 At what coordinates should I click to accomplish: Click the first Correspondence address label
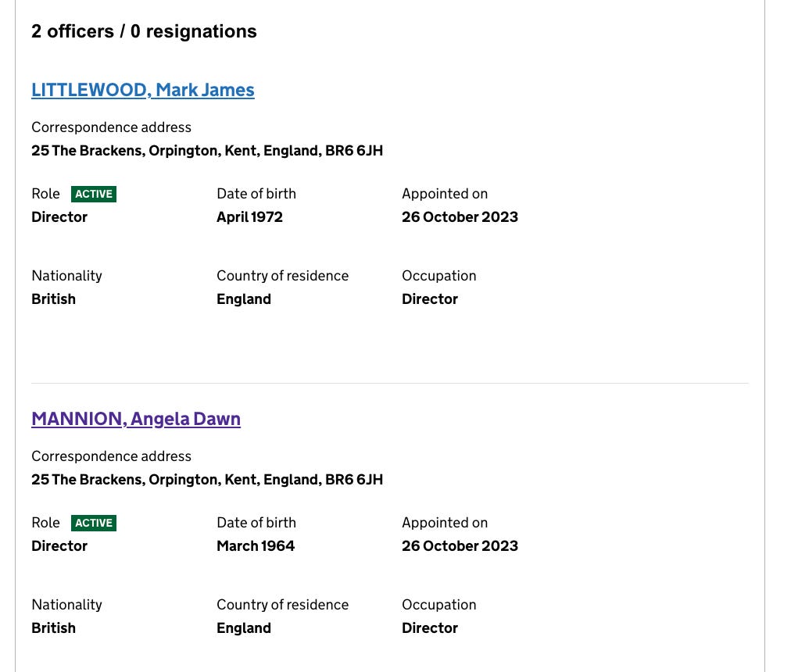pos(112,127)
